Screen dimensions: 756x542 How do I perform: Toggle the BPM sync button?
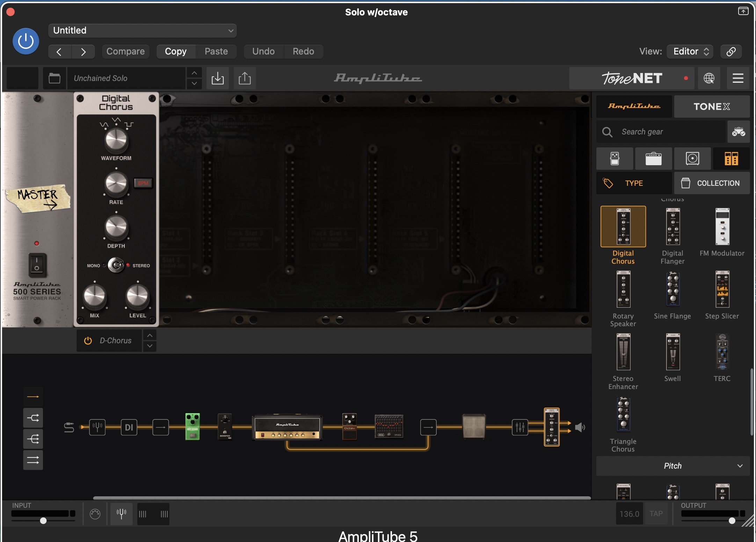[x=143, y=183]
